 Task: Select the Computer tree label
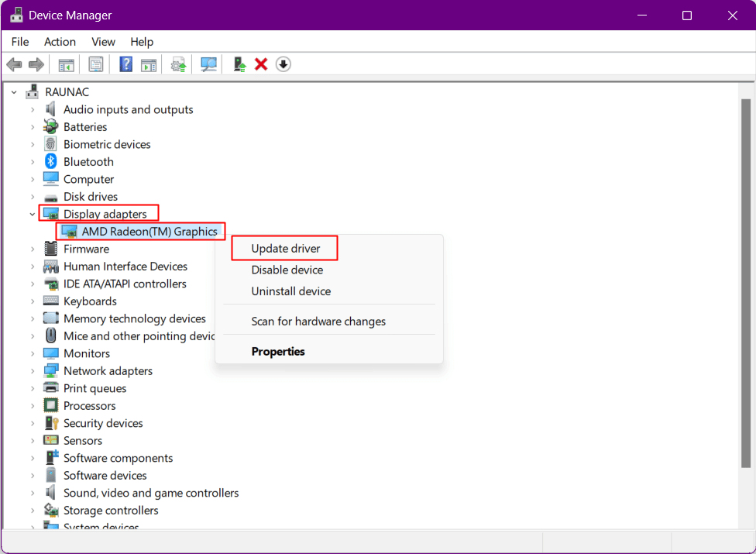pyautogui.click(x=89, y=179)
